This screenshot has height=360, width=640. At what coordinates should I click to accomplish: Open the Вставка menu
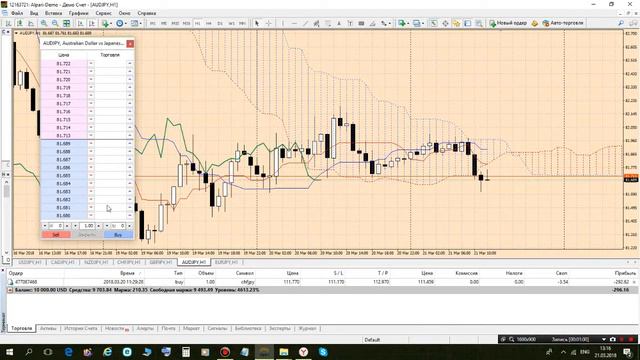click(x=53, y=13)
